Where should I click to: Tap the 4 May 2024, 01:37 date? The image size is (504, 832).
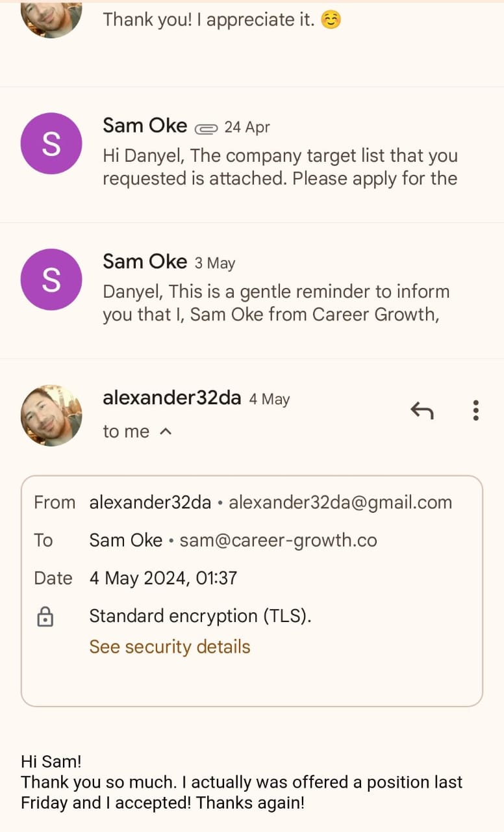[x=163, y=578]
